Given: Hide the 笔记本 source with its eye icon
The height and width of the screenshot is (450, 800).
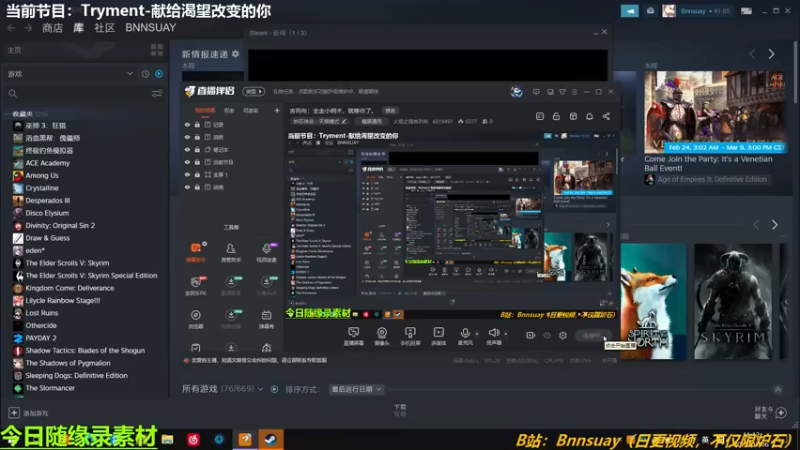Looking at the screenshot, I should [187, 149].
